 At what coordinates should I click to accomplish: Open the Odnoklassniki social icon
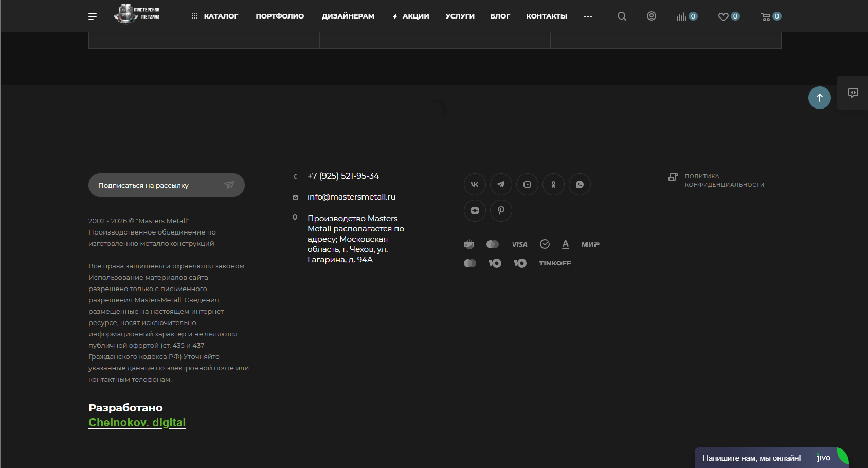click(x=553, y=184)
